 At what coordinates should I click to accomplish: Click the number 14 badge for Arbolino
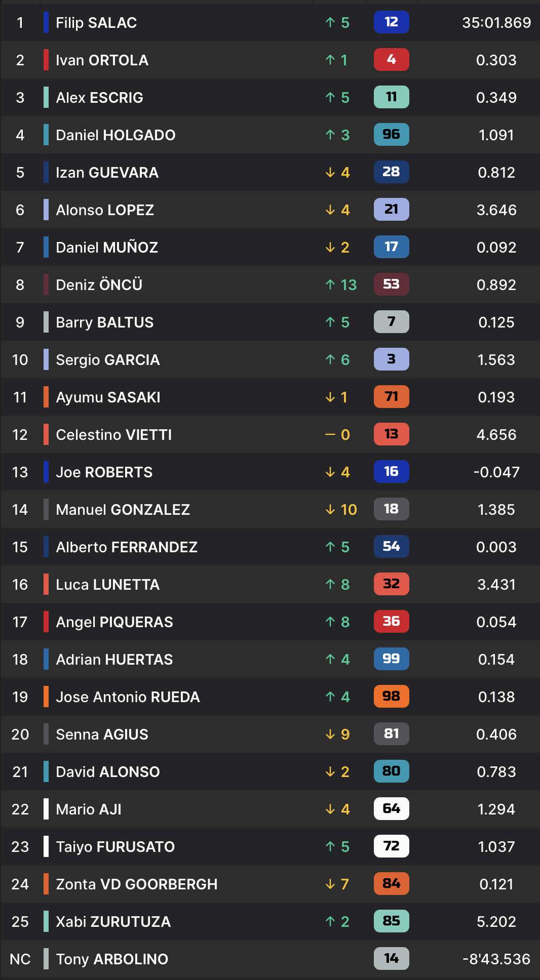(x=391, y=959)
